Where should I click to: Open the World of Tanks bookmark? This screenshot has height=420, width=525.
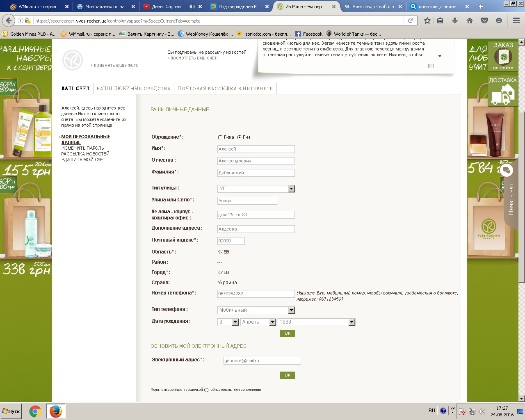click(x=353, y=34)
